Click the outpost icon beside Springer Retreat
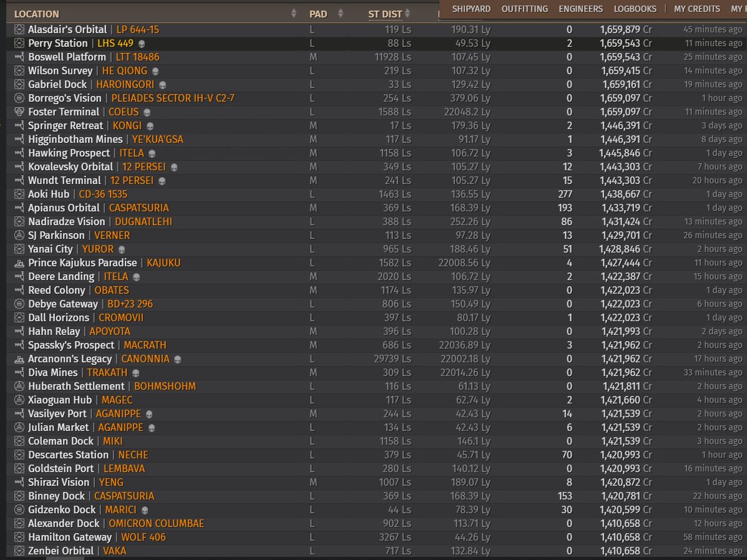747x560 pixels. coord(19,126)
